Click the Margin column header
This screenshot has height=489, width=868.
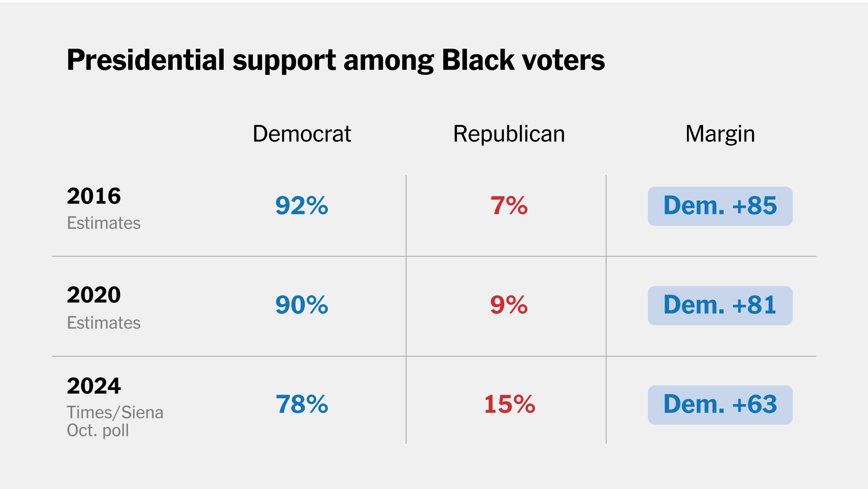720,134
